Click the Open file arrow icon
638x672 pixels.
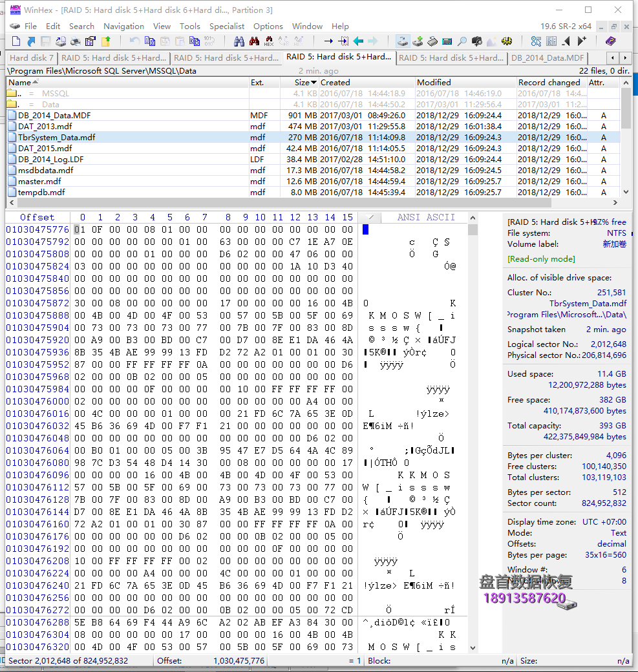tap(31, 41)
